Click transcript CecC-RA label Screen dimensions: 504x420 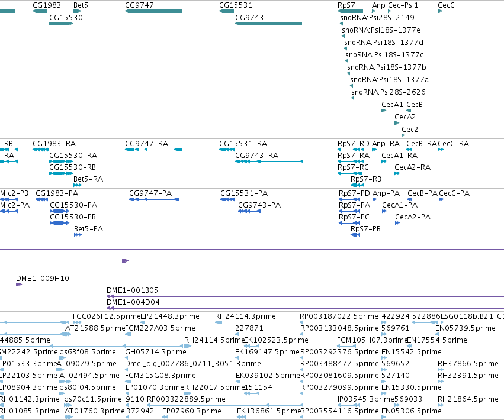(453, 144)
